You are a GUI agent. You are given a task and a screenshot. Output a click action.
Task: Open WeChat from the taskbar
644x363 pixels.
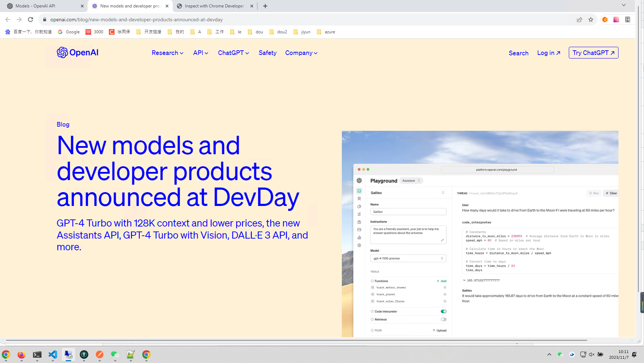click(115, 354)
